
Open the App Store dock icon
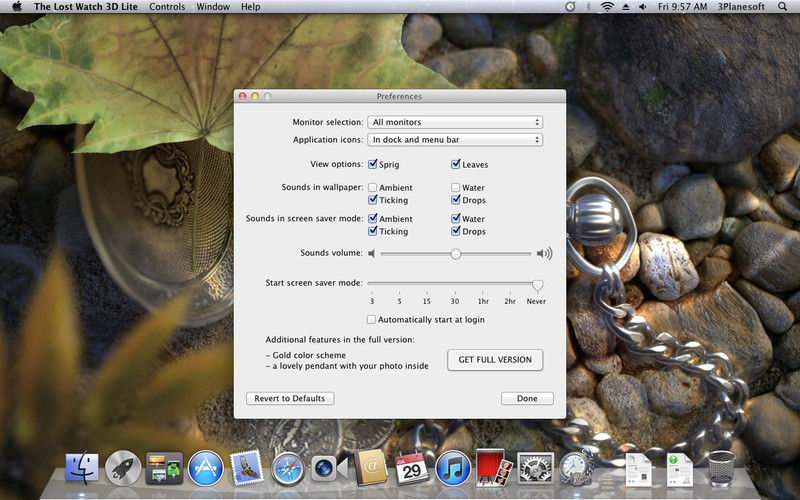tap(206, 468)
